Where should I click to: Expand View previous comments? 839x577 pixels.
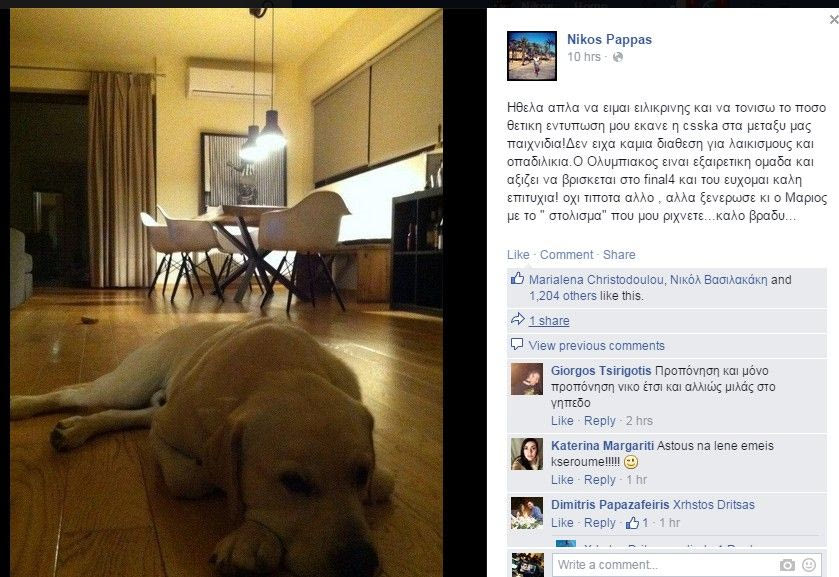pos(597,346)
